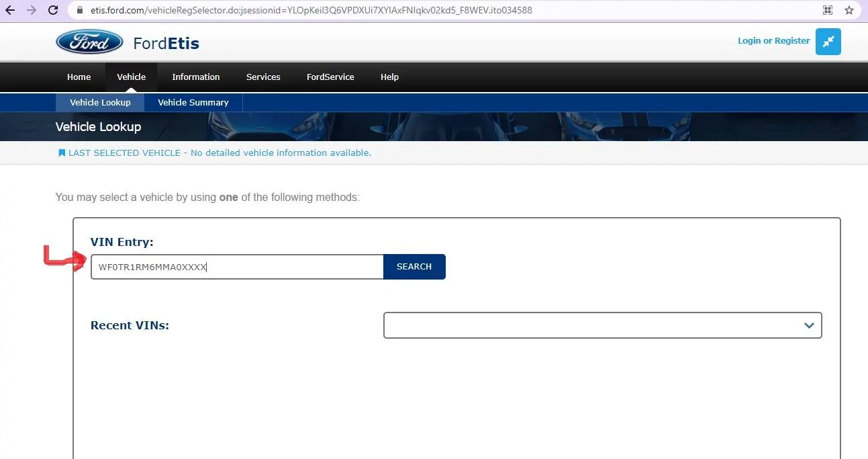Open the Information menu
This screenshot has height=459, width=868.
point(195,77)
